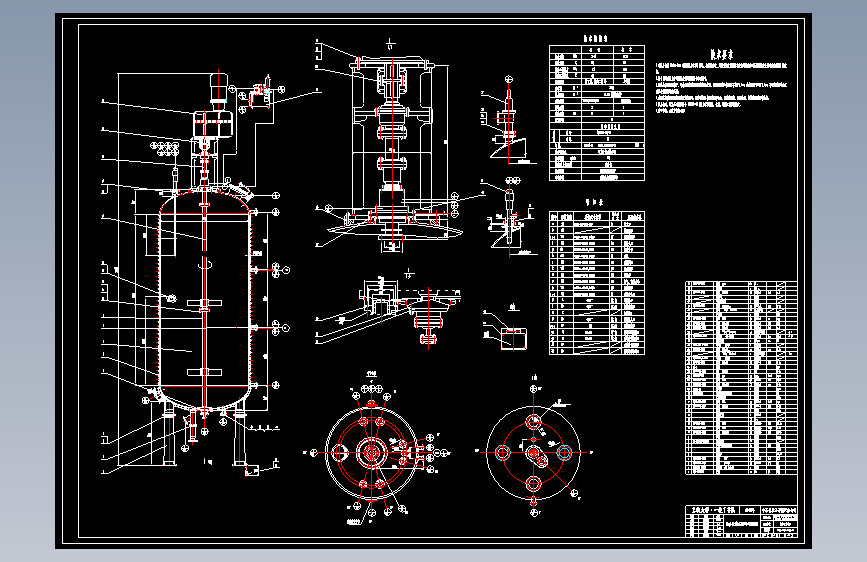Select the parts list table at right
This screenshot has height=562, width=867.
click(x=741, y=378)
